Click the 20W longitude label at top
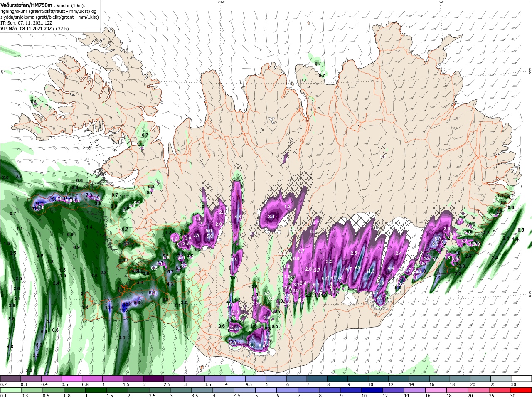 [x=221, y=2]
